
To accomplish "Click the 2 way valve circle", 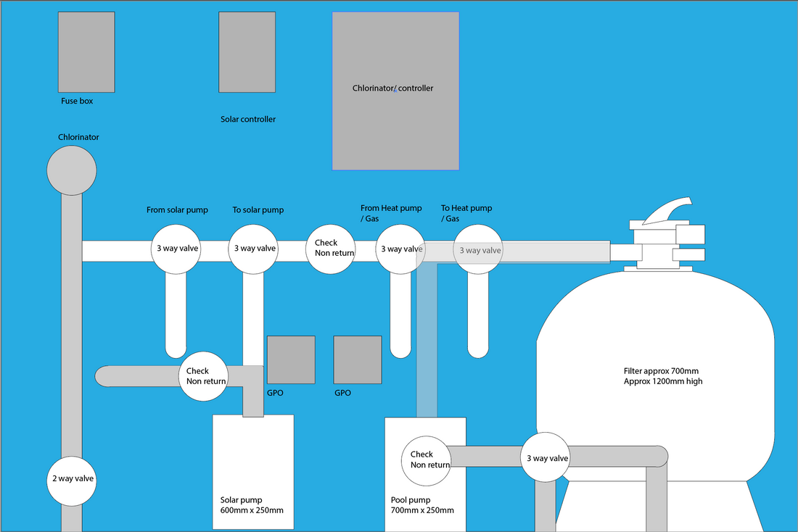I will [72, 479].
